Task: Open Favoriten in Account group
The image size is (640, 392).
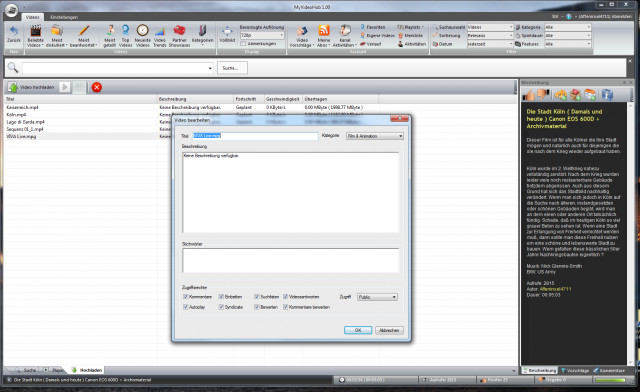Action: point(373,27)
